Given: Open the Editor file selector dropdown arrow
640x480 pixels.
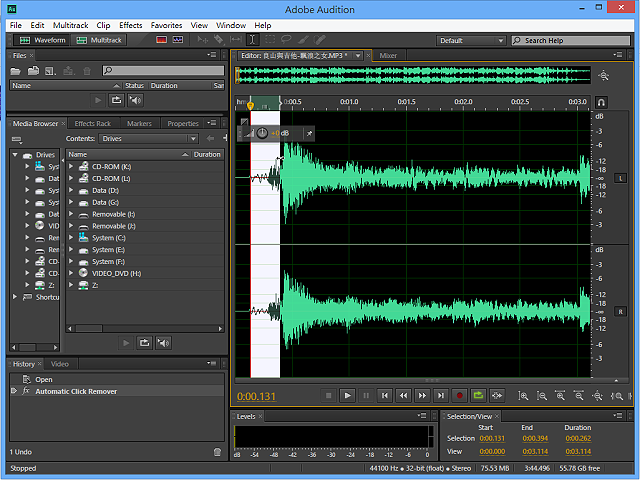Looking at the screenshot, I should (x=358, y=56).
